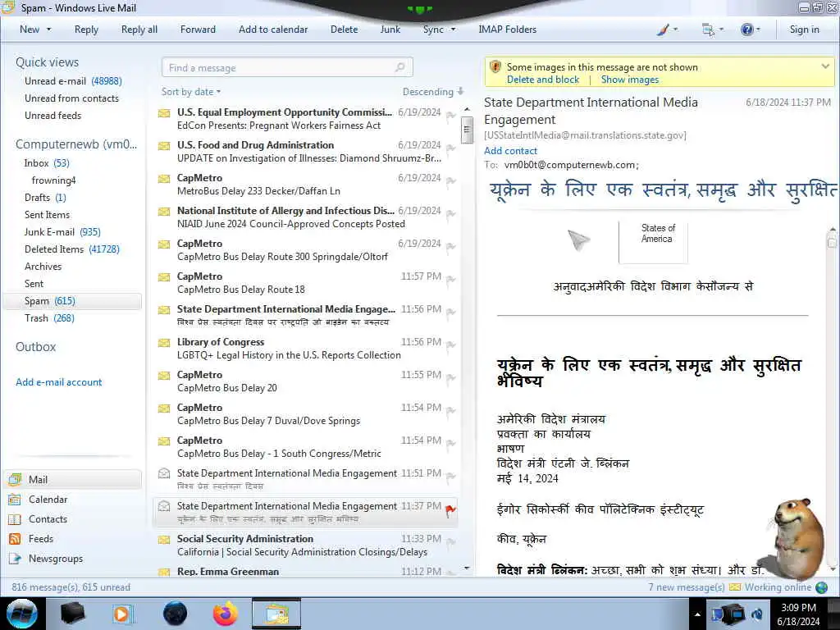Click opened envelope icon of 11:51 PM message
This screenshot has width=840, height=630.
tap(164, 473)
